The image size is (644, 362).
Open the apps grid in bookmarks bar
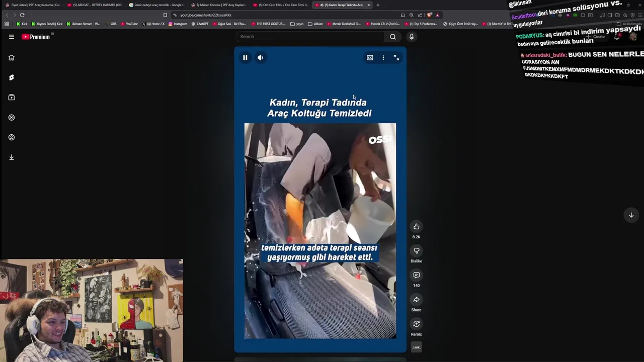pyautogui.click(x=7, y=24)
